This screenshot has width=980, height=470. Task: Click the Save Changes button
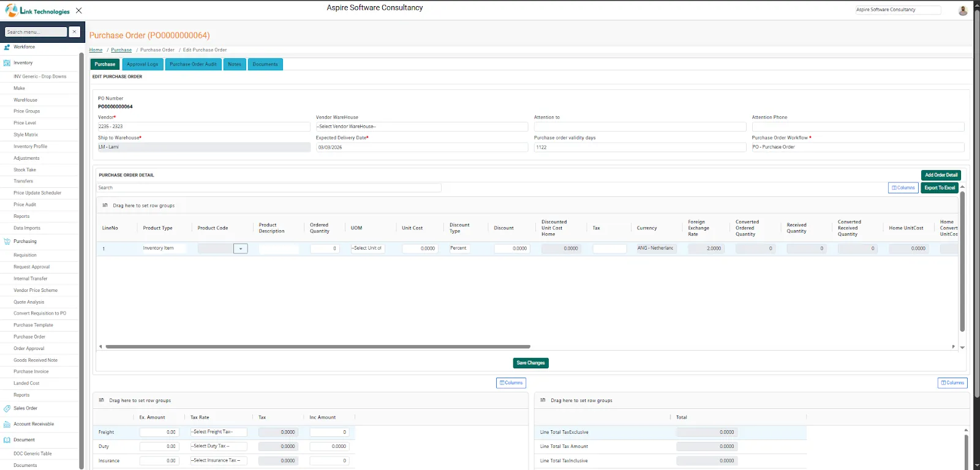click(x=530, y=363)
